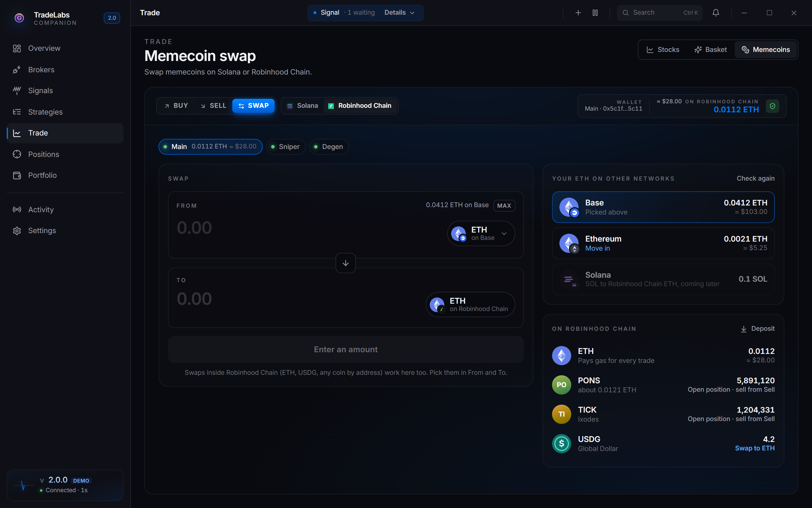The width and height of the screenshot is (812, 508).
Task: Open Positions from the sidebar
Action: (65, 154)
